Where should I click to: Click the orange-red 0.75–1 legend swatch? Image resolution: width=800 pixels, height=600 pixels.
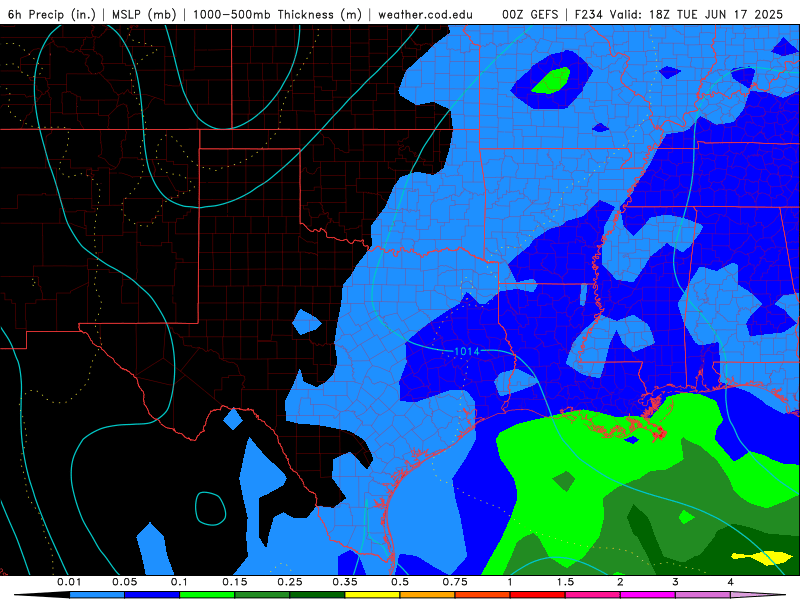click(x=483, y=595)
